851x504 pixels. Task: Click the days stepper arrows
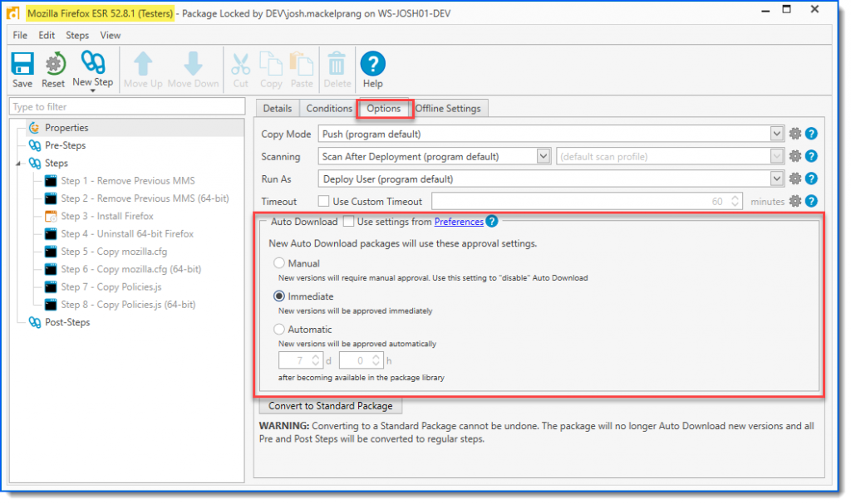point(315,360)
